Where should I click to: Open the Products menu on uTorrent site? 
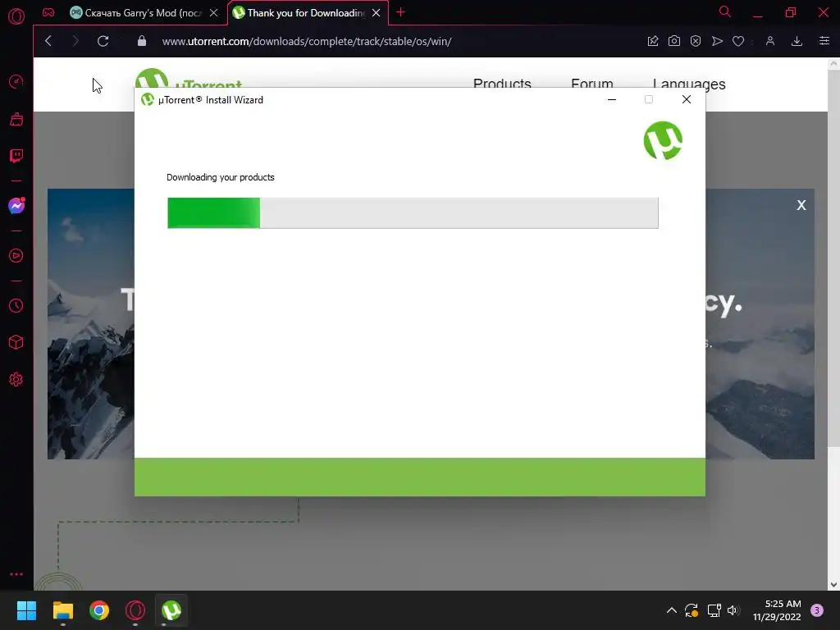pyautogui.click(x=502, y=83)
